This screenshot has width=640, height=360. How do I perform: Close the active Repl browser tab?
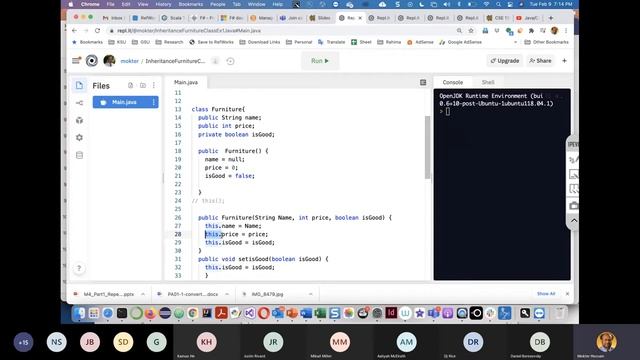tap(360, 18)
